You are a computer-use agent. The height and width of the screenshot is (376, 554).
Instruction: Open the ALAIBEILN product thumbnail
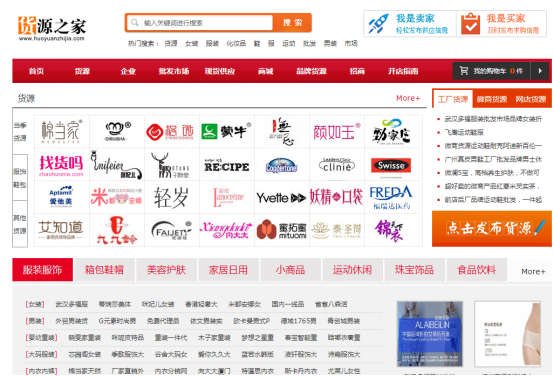click(430, 334)
